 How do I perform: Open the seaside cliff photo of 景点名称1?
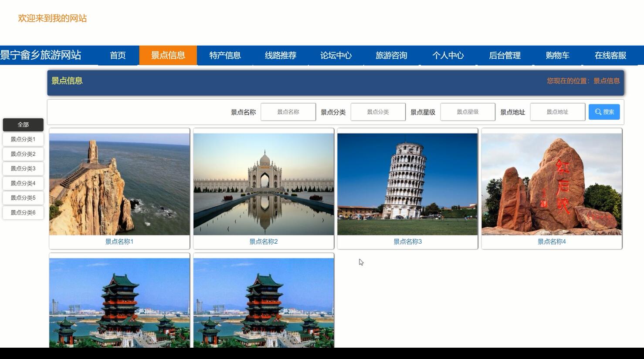pyautogui.click(x=119, y=184)
